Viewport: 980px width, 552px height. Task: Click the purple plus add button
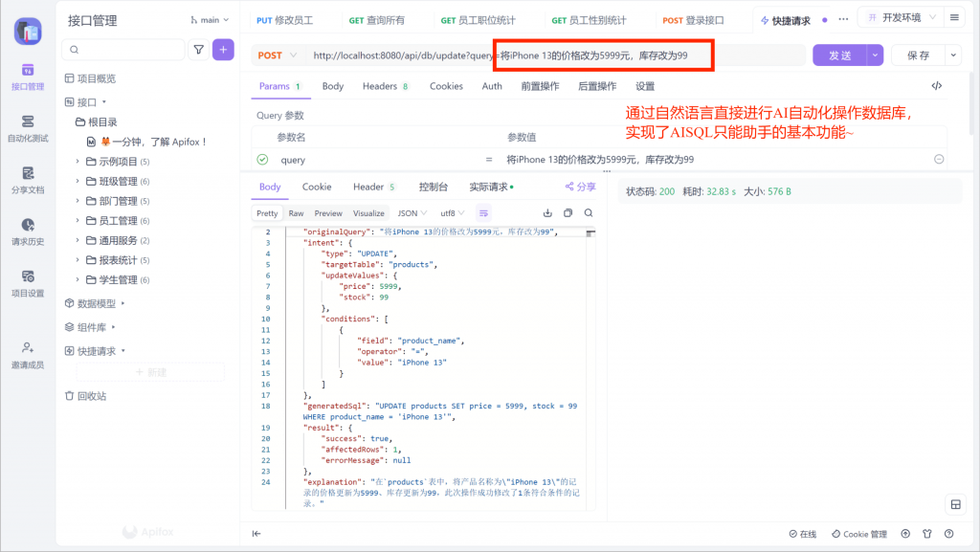click(223, 50)
